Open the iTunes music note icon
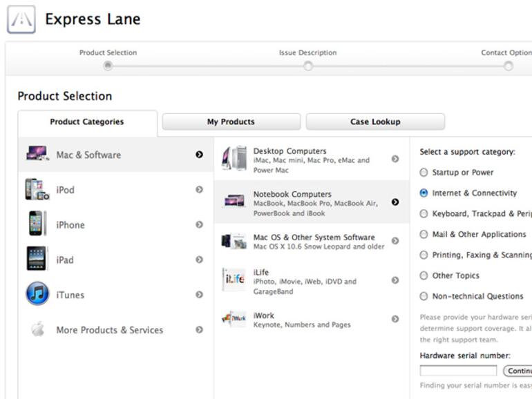This screenshot has height=399, width=532. coord(37,294)
